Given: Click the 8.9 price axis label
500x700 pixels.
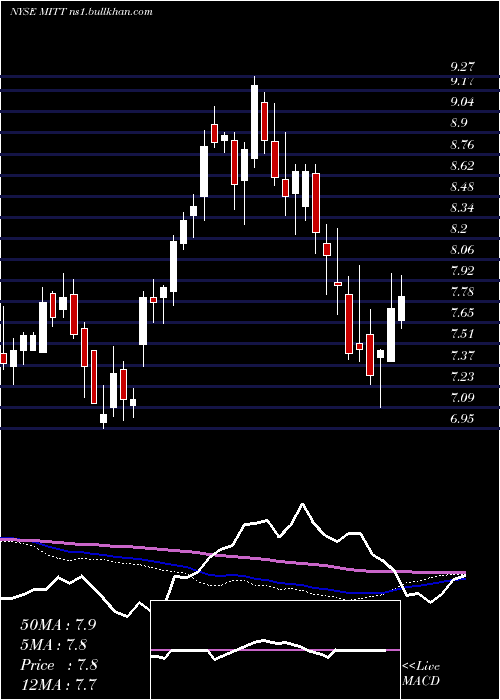Looking at the screenshot, I should pyautogui.click(x=459, y=123).
